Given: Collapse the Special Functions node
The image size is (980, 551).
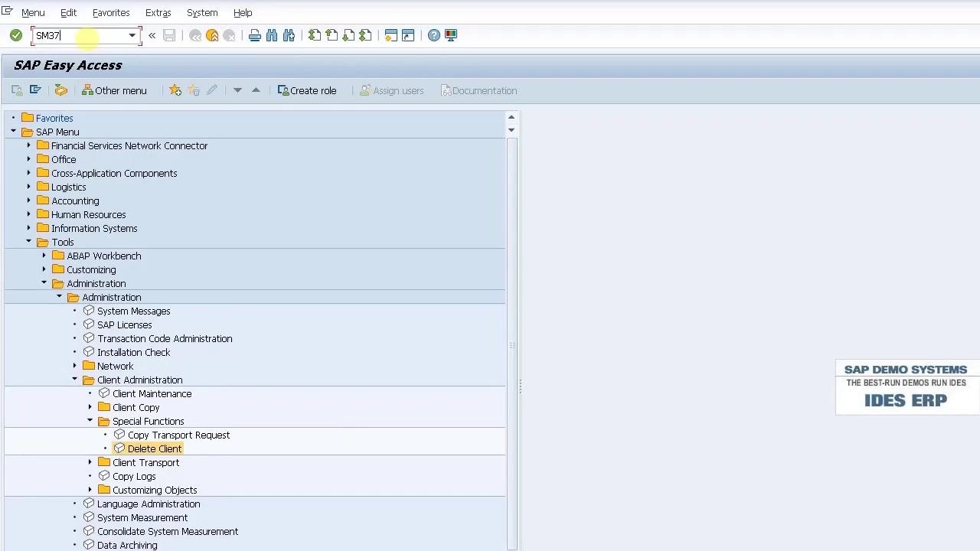Looking at the screenshot, I should (90, 421).
